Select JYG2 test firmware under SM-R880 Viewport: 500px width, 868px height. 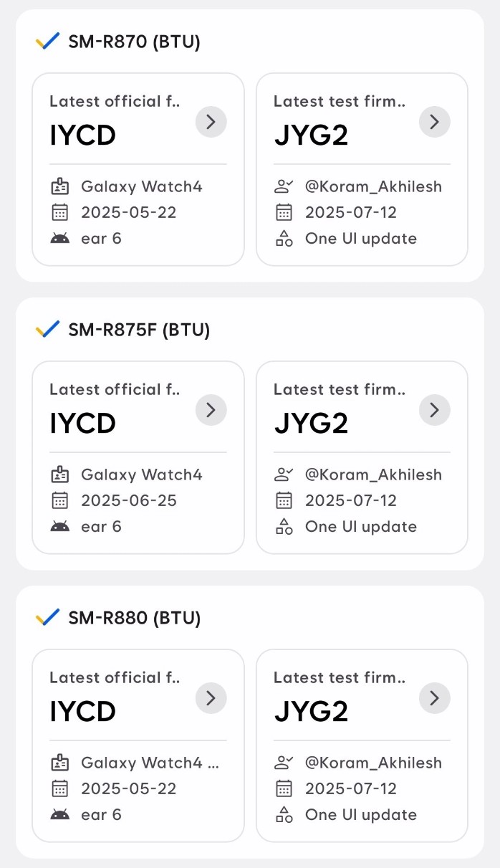click(x=311, y=711)
